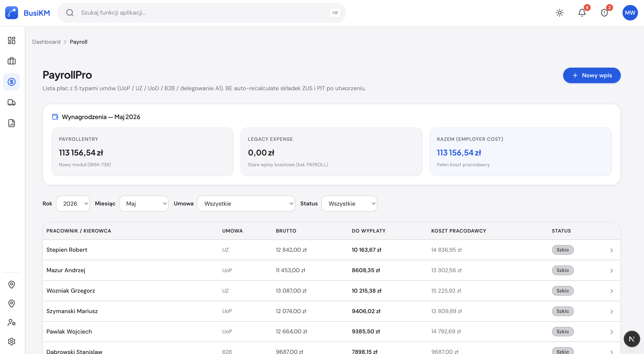Click the upper map pin sidebar icon
The width and height of the screenshot is (644, 354).
(11, 285)
